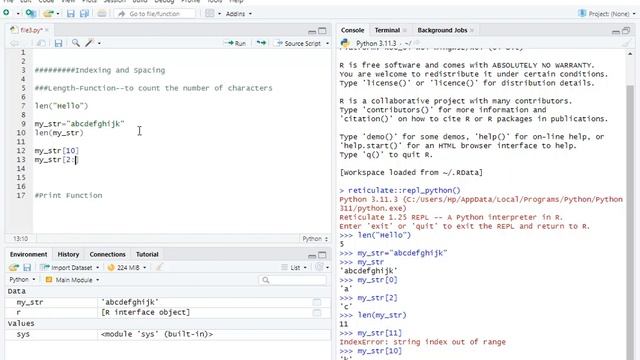640x360 pixels.
Task: Maximize the source editor pane
Action: (322, 31)
